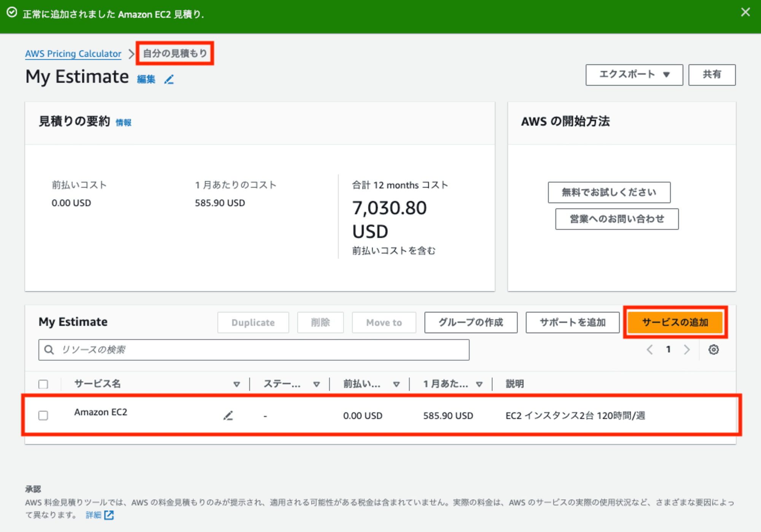Select page number 1 in pagination
Viewport: 761px width, 532px height.
pos(668,349)
